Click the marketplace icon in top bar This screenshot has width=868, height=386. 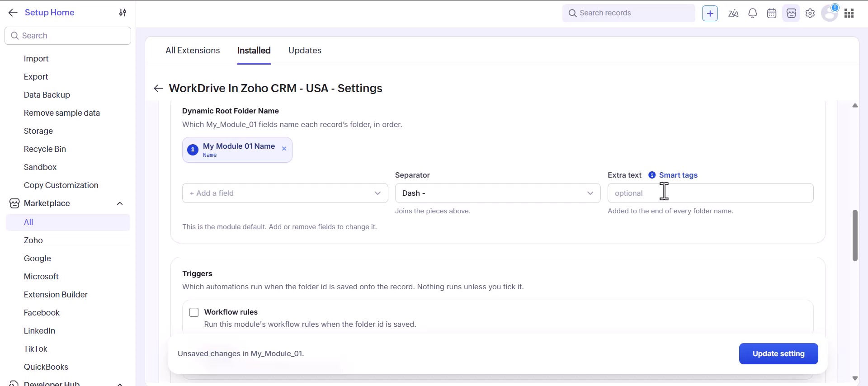[x=791, y=13]
